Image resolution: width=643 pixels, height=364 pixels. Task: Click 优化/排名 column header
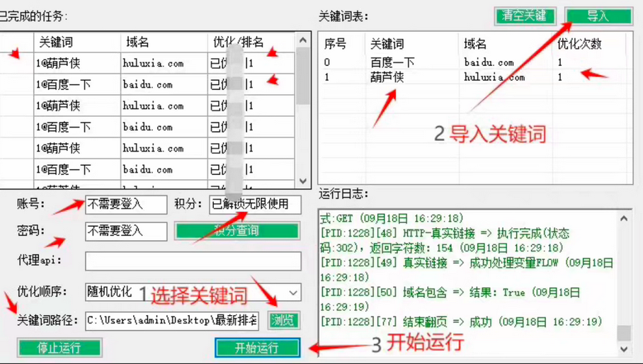pyautogui.click(x=251, y=42)
